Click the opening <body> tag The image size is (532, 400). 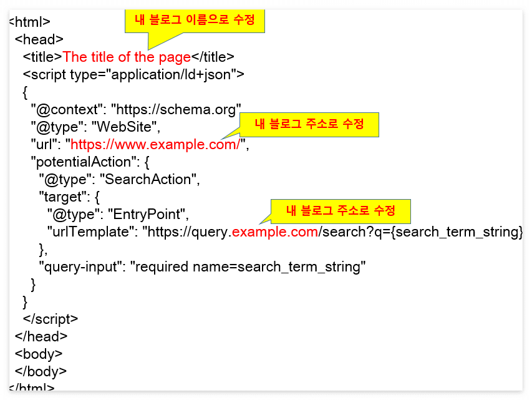click(39, 354)
